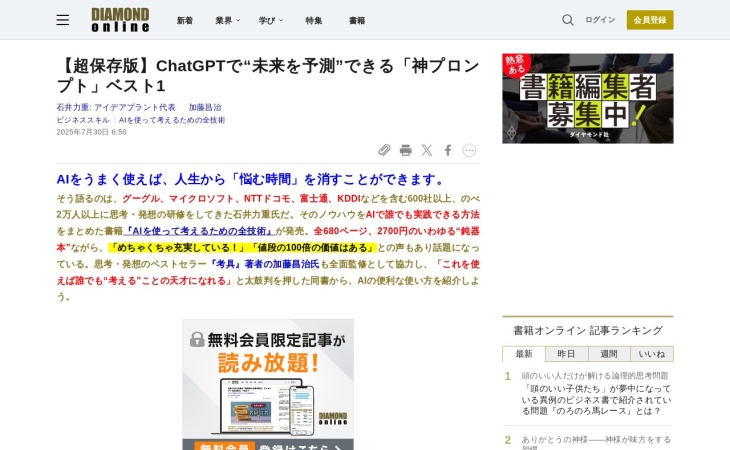Select the 週間 ranking tab
730x450 pixels.
609,354
